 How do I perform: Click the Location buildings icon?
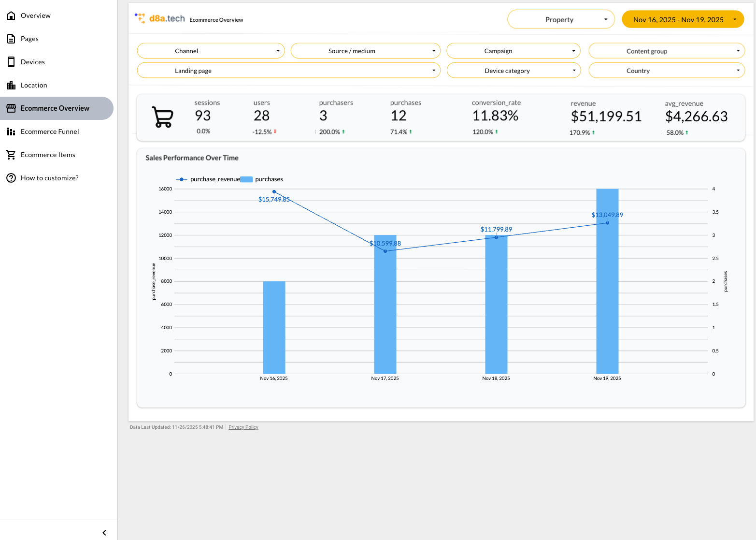[x=11, y=85]
